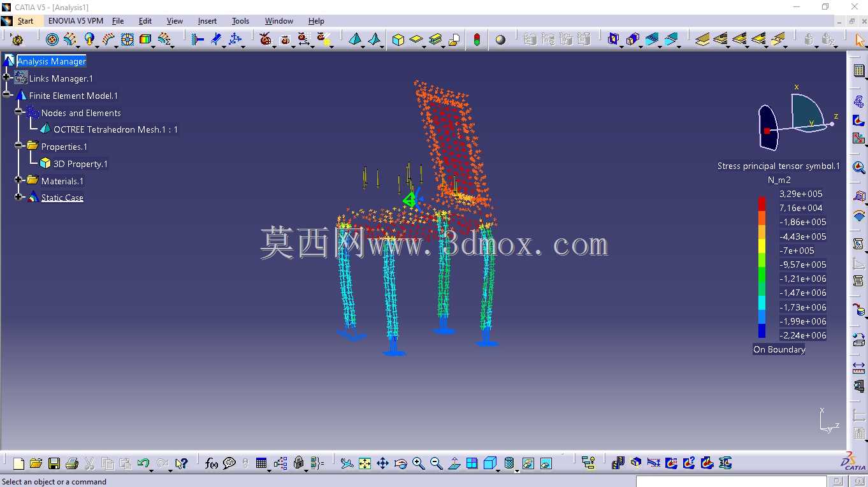Open the ENOVIA V5 VPM menu
The image size is (868, 487).
[76, 21]
